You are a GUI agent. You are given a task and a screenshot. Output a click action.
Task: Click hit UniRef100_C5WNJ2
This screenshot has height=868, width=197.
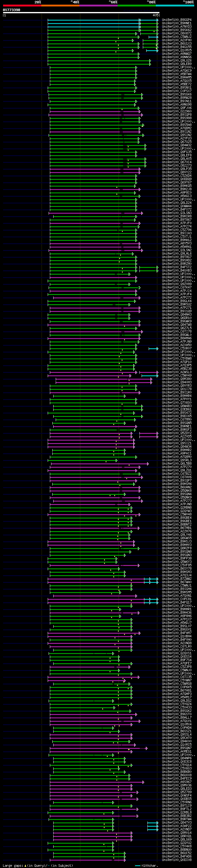coord(177,37)
